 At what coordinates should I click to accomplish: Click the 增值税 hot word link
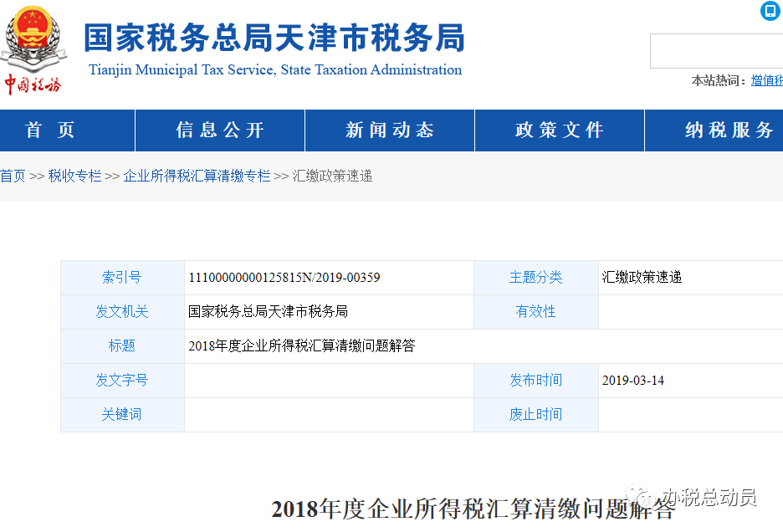tap(767, 80)
